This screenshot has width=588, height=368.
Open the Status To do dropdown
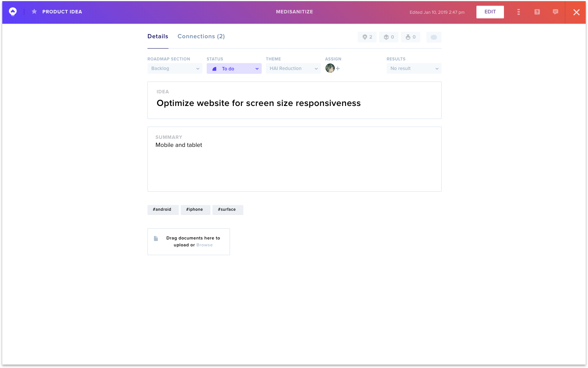[x=234, y=68]
